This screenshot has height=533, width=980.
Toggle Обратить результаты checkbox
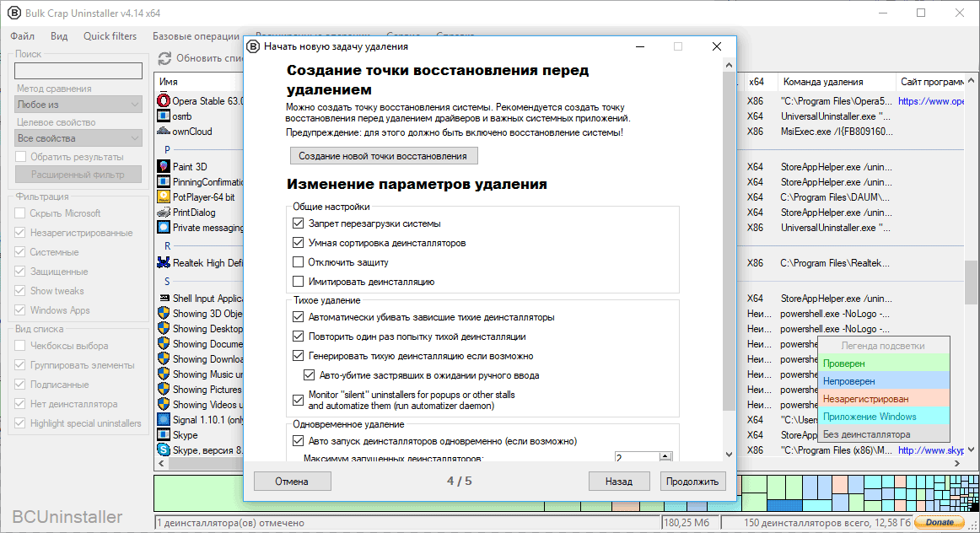click(x=20, y=156)
